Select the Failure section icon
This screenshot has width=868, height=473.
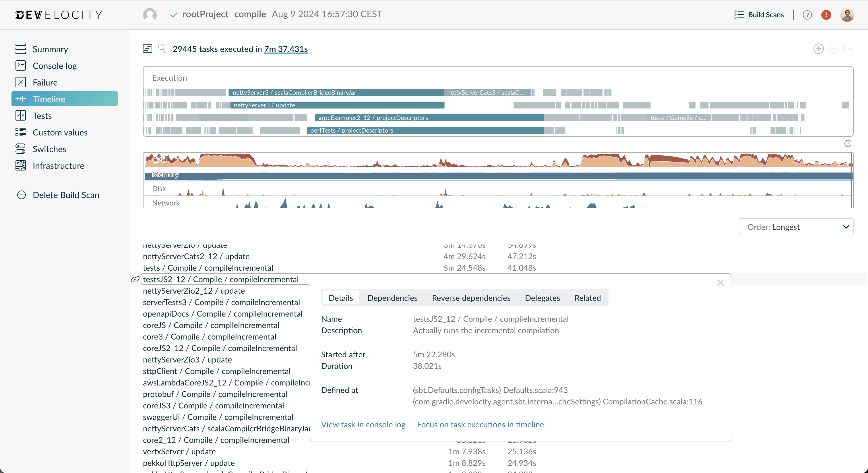[20, 82]
